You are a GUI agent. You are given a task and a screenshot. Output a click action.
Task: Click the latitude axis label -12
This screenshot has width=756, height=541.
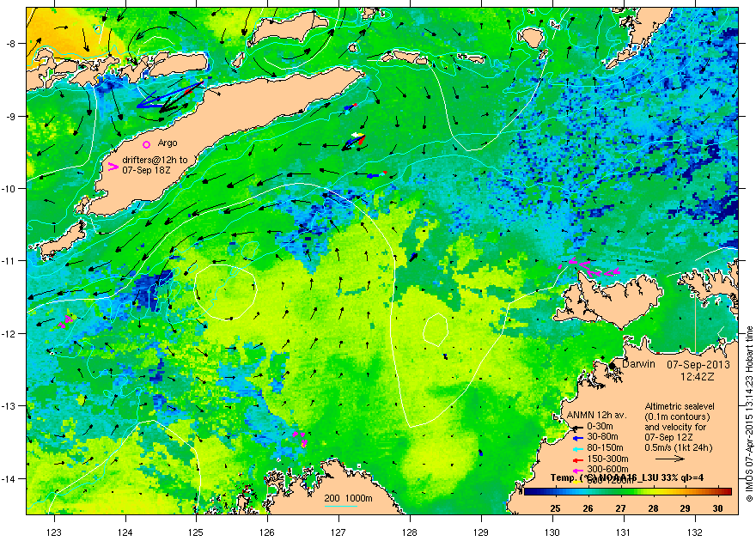9,333
